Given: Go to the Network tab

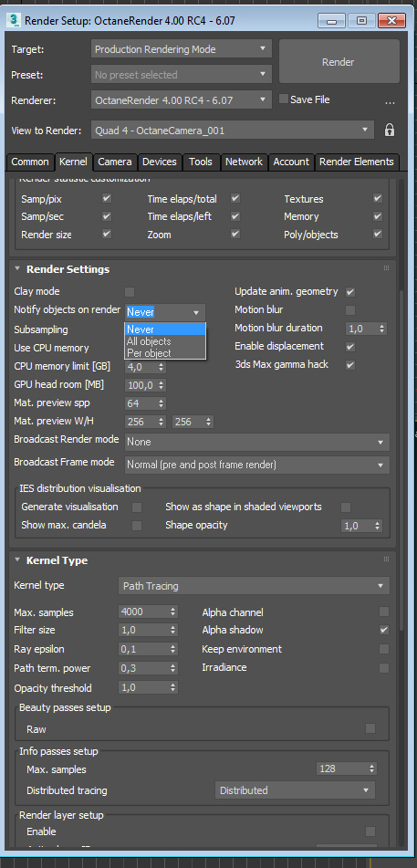Looking at the screenshot, I should 244,162.
